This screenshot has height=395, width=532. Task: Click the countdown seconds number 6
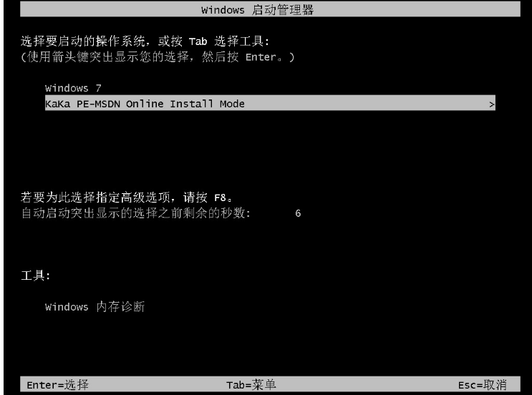pyautogui.click(x=298, y=213)
